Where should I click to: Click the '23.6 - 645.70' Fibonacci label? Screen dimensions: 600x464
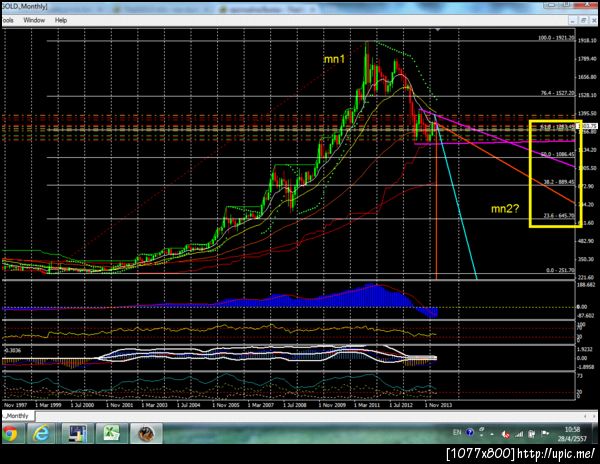pyautogui.click(x=559, y=216)
